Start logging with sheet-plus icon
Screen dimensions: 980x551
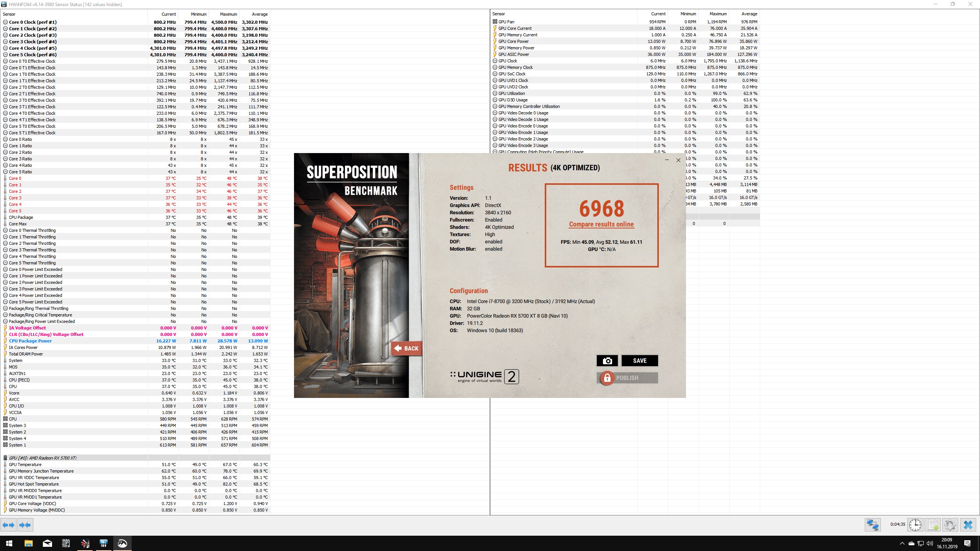click(x=933, y=525)
